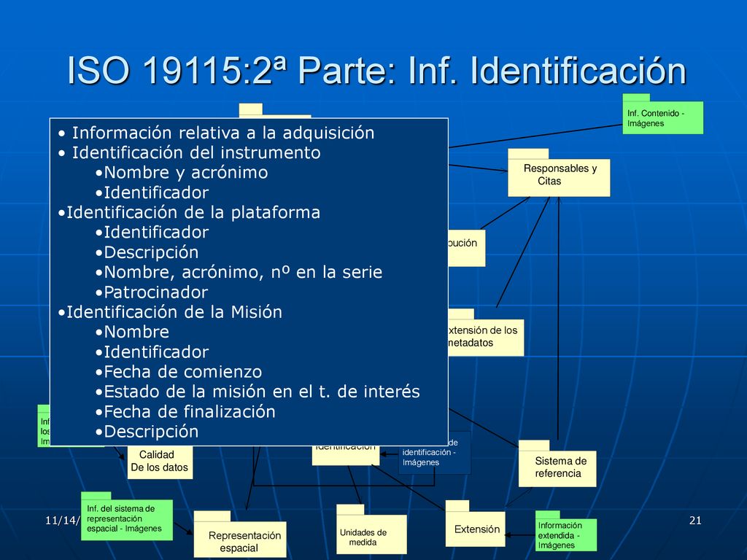Image resolution: width=747 pixels, height=560 pixels.
Task: Click the bullet 'Información relativa a la adquisición'
Action: [x=223, y=133]
